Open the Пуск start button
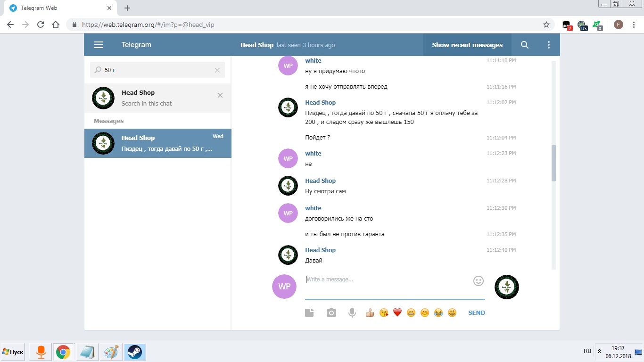The image size is (644, 362). pyautogui.click(x=13, y=352)
